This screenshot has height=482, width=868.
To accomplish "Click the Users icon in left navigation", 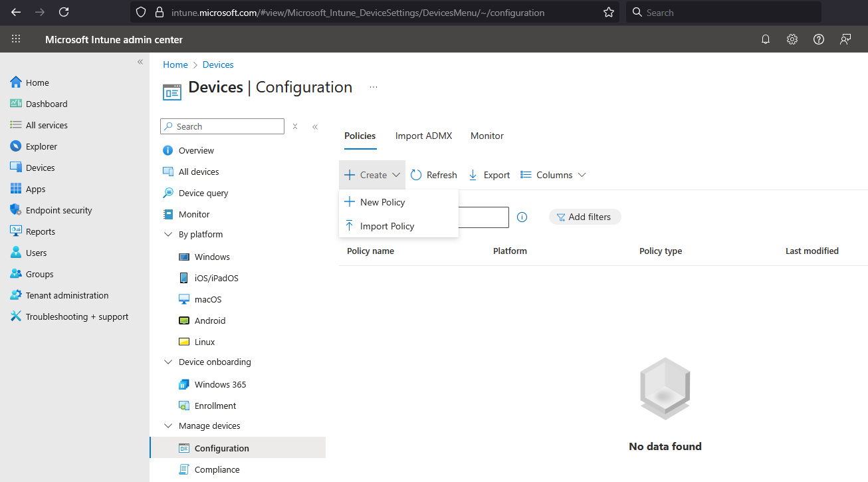I will tap(16, 253).
